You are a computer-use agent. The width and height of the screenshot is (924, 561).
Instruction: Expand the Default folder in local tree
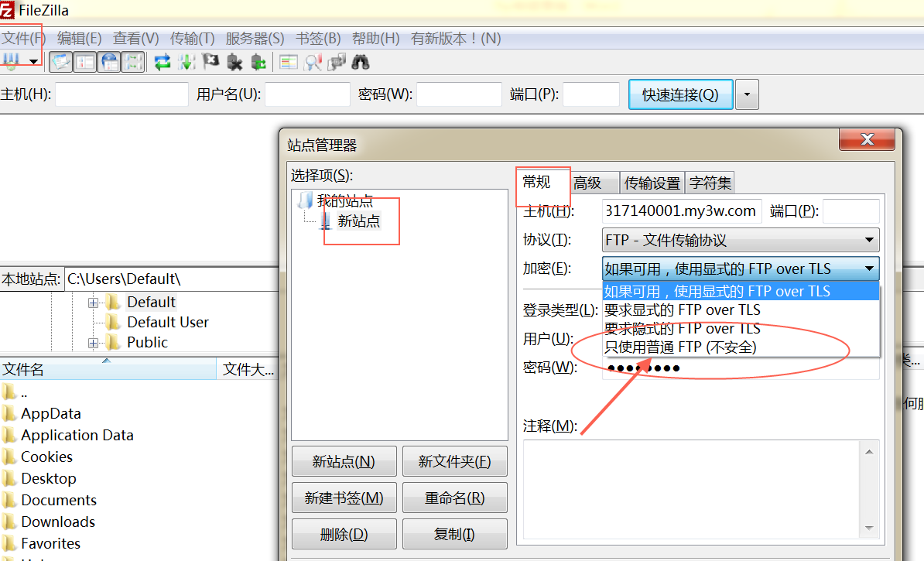(93, 303)
